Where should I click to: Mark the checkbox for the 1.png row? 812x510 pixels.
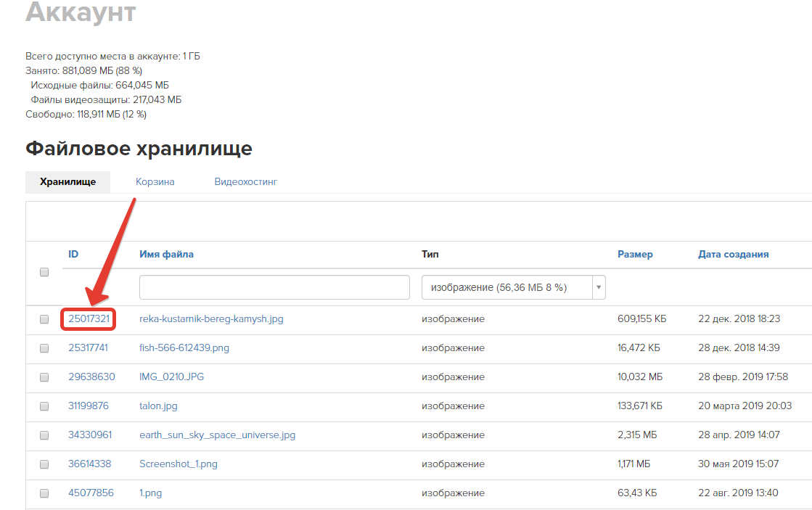(x=44, y=493)
